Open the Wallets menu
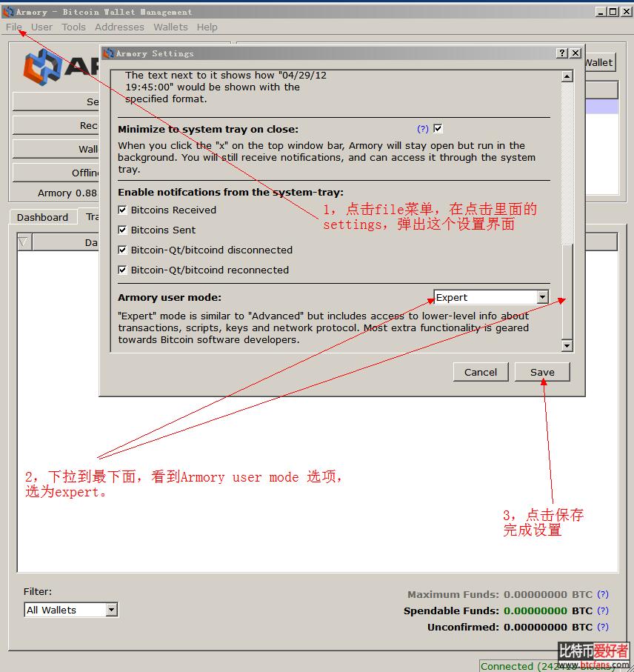Image resolution: width=634 pixels, height=672 pixels. [x=170, y=27]
